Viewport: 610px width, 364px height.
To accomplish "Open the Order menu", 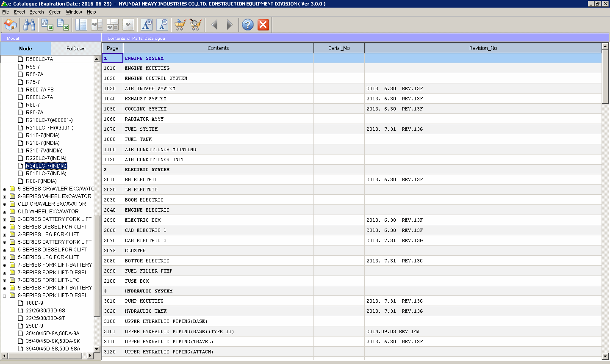I will 55,12.
